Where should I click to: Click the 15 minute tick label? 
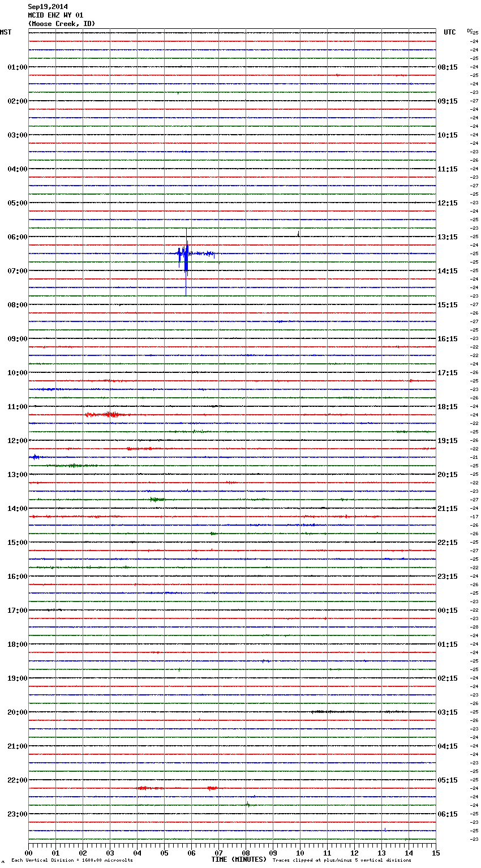(x=436, y=853)
